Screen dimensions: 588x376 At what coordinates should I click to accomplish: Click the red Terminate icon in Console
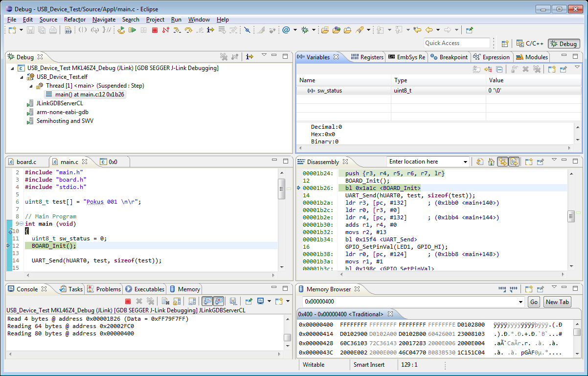[128, 301]
